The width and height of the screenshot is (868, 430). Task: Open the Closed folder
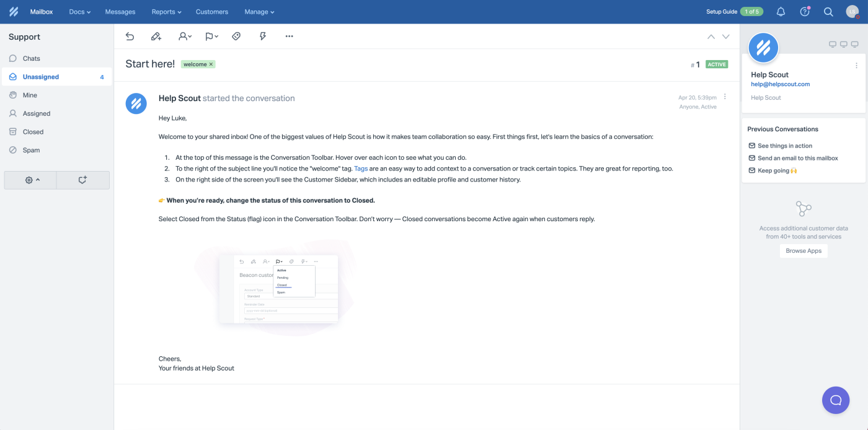57,131
